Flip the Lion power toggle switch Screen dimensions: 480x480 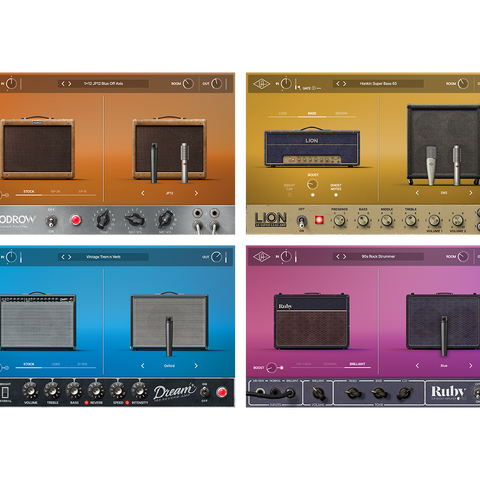302,220
